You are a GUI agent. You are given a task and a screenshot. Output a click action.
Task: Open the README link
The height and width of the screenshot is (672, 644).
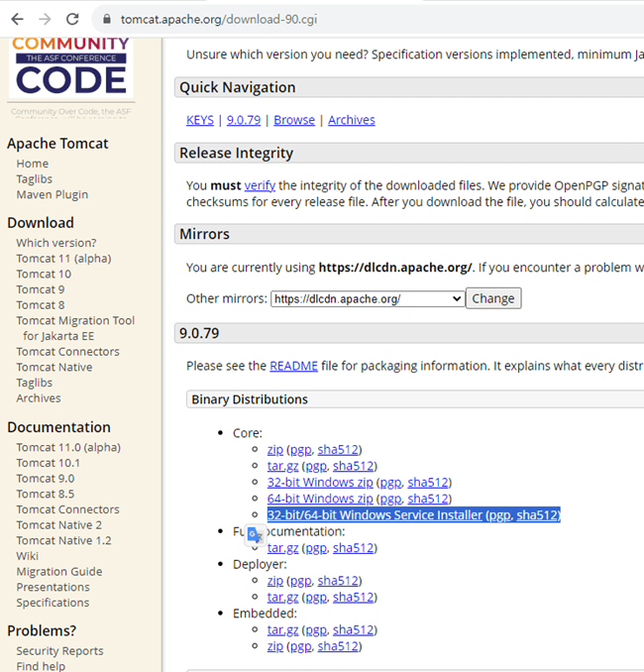(x=293, y=366)
